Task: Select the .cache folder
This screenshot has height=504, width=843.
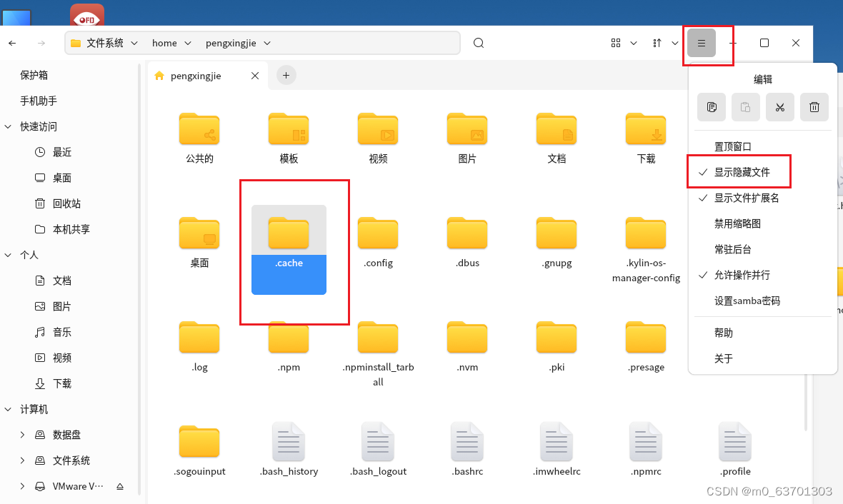Action: click(x=289, y=249)
